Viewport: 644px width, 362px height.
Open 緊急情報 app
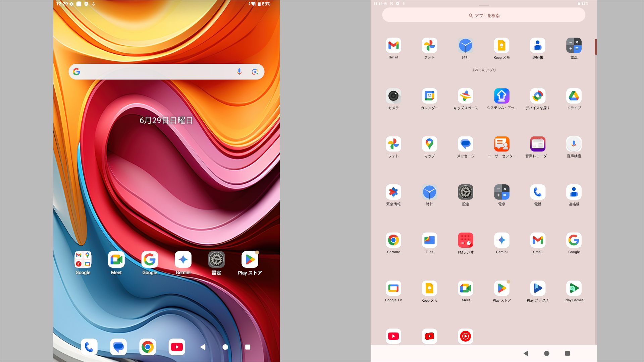tap(393, 192)
